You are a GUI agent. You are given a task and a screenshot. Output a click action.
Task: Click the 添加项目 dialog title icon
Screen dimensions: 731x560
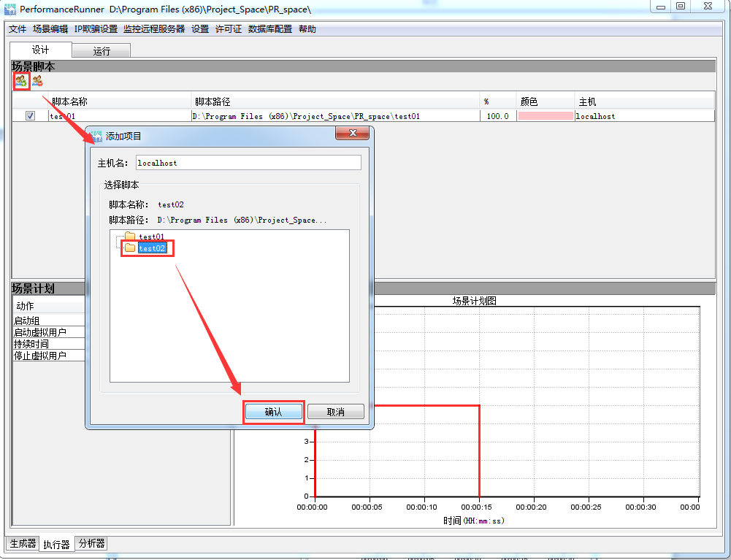tap(96, 136)
